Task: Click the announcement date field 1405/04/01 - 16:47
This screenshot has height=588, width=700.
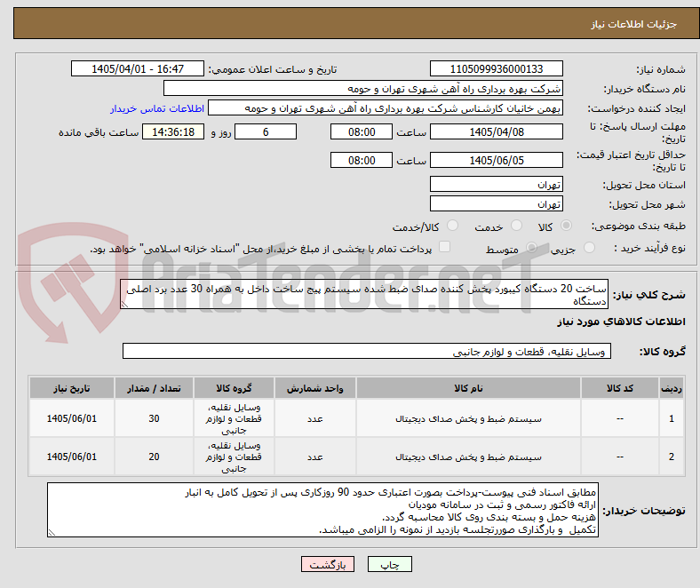Action: coord(138,68)
